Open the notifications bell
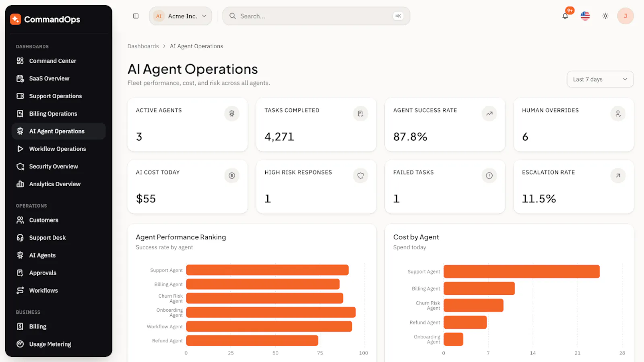This screenshot has height=362, width=644. pos(565,16)
